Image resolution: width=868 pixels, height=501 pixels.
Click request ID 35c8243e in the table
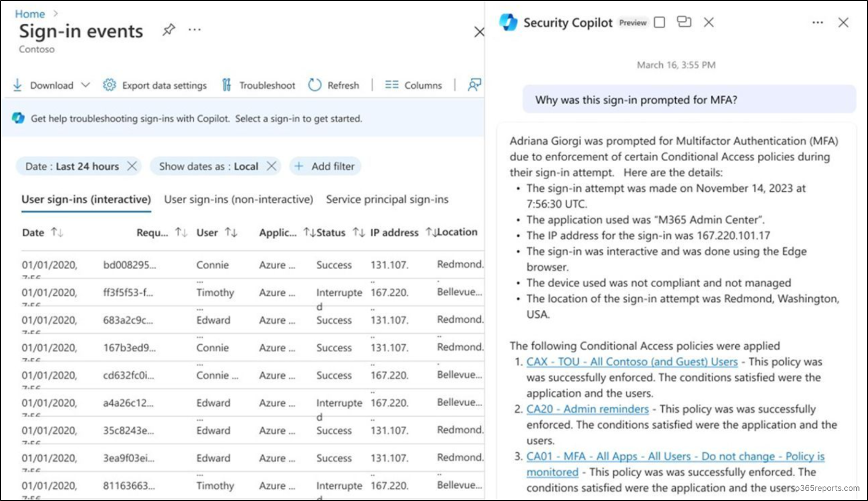[128, 431]
